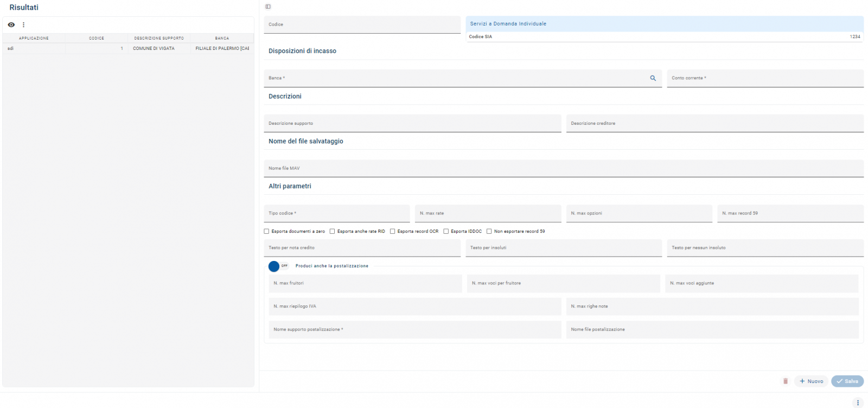Check Non esportare record 59 box

point(489,232)
